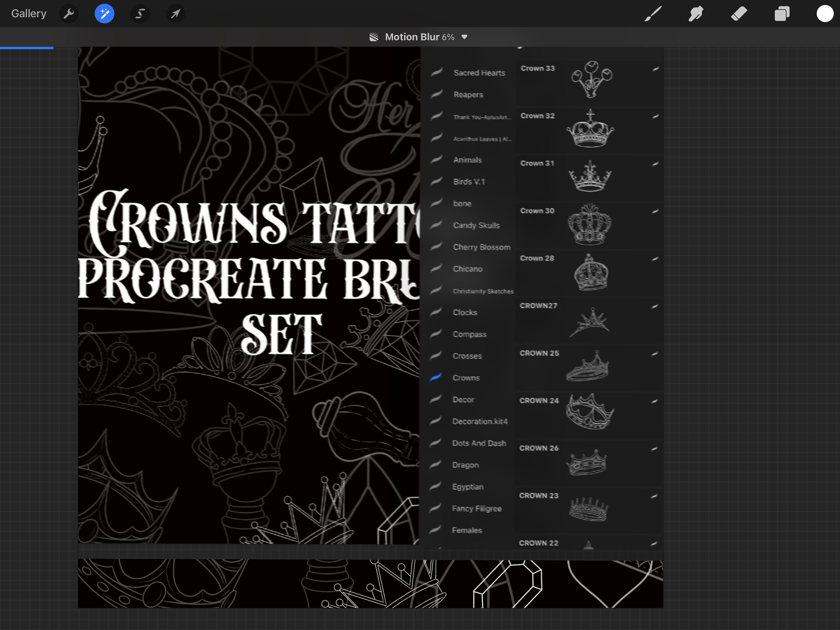Click Birds V.1 in the brush list
The height and width of the screenshot is (630, 840).
(469, 181)
